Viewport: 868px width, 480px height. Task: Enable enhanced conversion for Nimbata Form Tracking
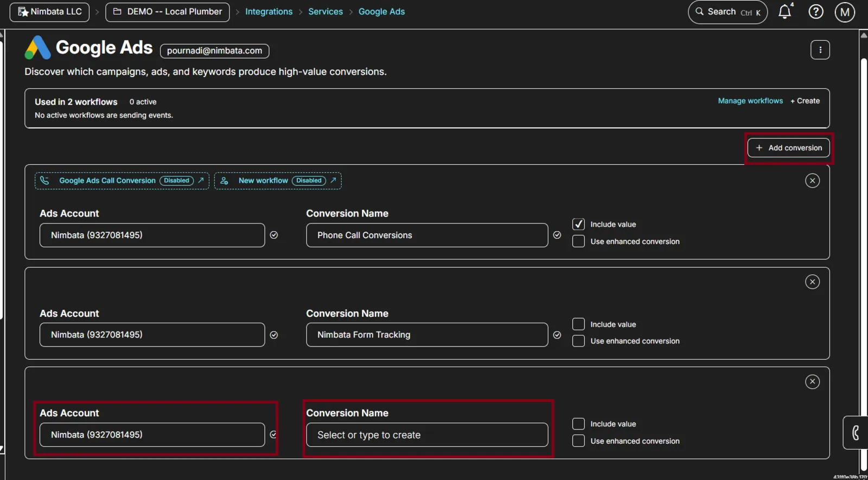[x=578, y=341]
